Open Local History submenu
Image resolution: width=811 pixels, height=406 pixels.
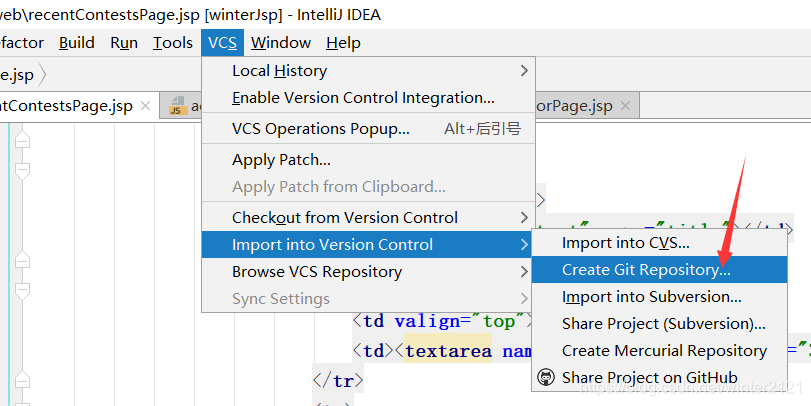point(368,70)
